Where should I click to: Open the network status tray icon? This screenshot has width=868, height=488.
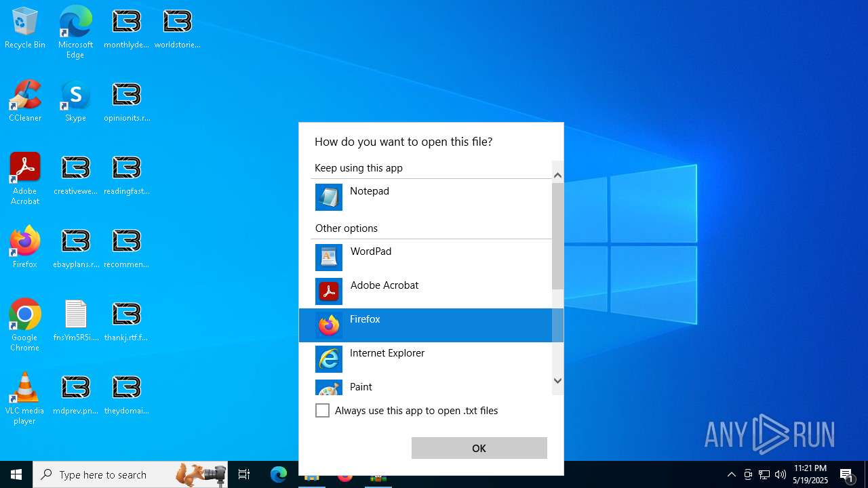764,474
